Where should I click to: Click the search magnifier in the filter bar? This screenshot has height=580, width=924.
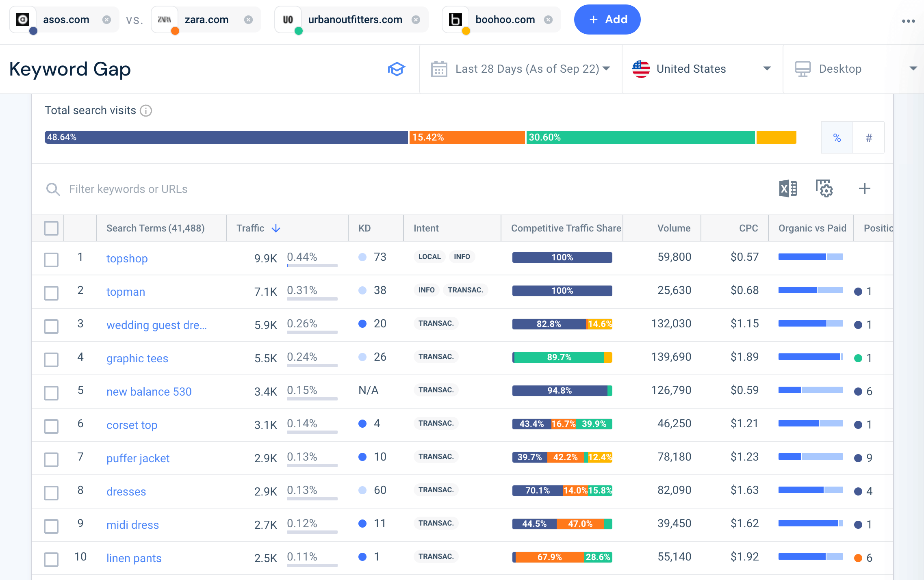[53, 189]
